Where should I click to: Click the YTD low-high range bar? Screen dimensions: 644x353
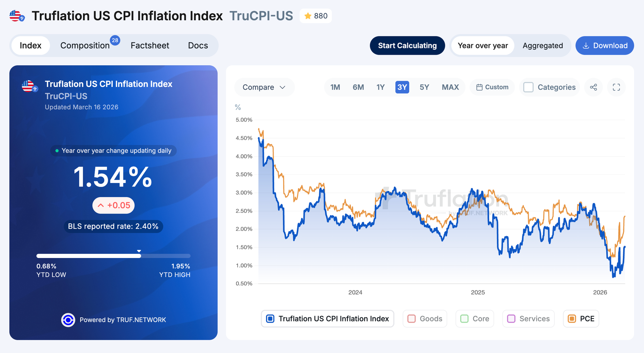[x=113, y=256]
